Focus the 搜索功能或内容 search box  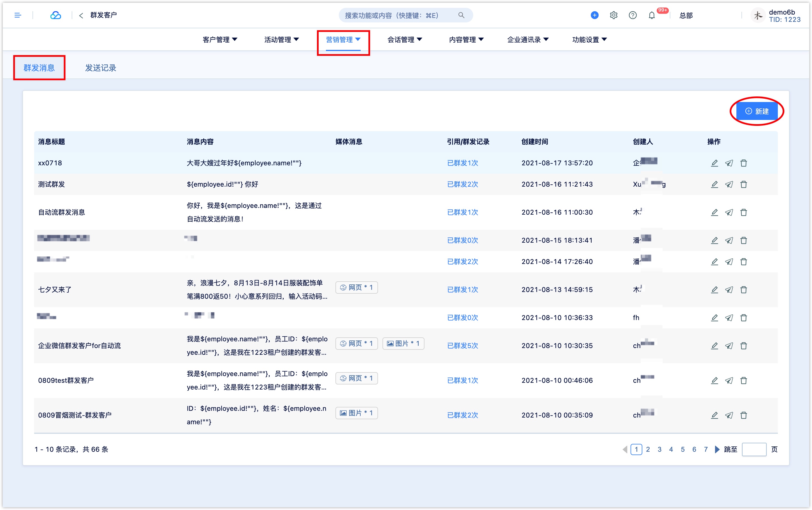point(405,15)
